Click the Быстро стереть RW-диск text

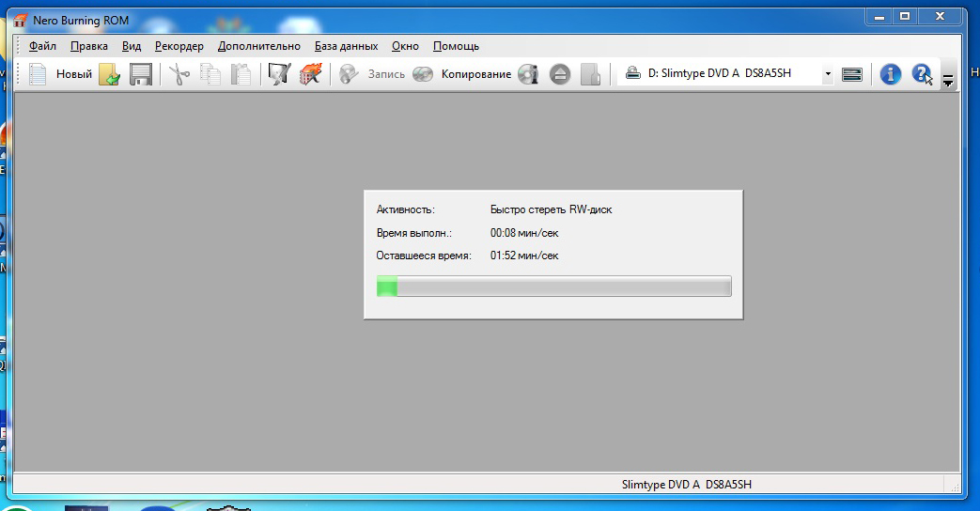(552, 209)
